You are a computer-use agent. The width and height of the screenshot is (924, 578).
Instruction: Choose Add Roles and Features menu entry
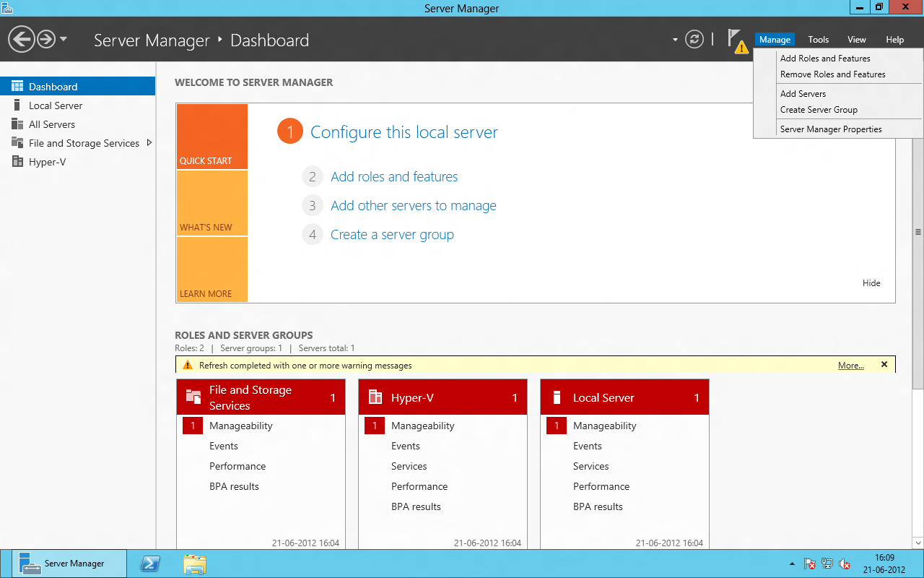click(x=825, y=59)
